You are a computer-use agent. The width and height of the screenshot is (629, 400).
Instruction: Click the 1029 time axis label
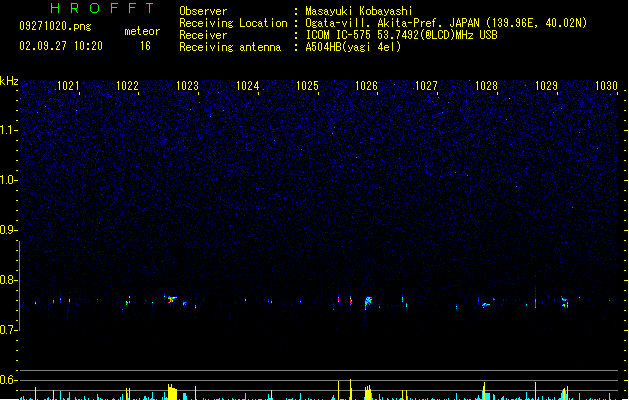[546, 86]
